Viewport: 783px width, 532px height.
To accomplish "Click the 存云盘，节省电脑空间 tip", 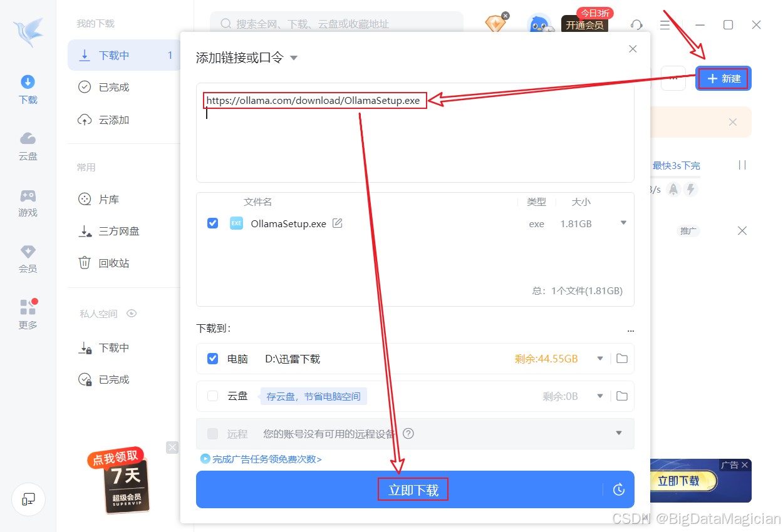I will (314, 396).
